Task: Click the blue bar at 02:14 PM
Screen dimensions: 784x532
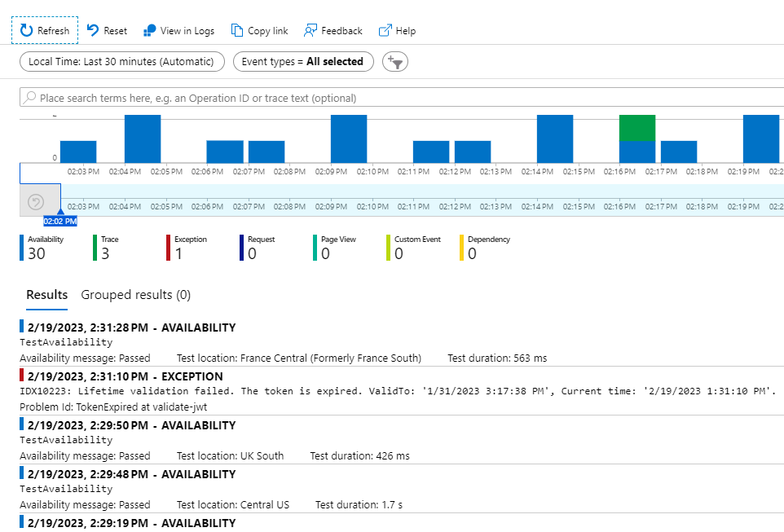Action: point(555,139)
